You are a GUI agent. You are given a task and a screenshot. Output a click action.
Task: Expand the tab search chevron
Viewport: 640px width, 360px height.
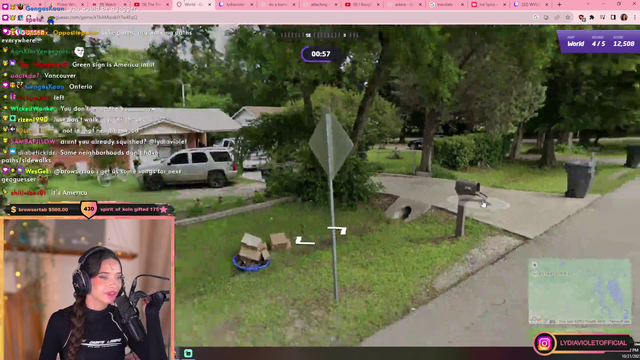coord(588,4)
